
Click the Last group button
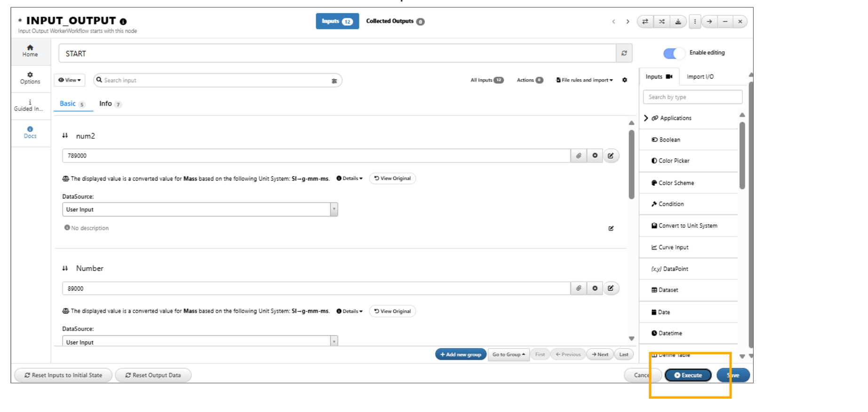click(624, 355)
